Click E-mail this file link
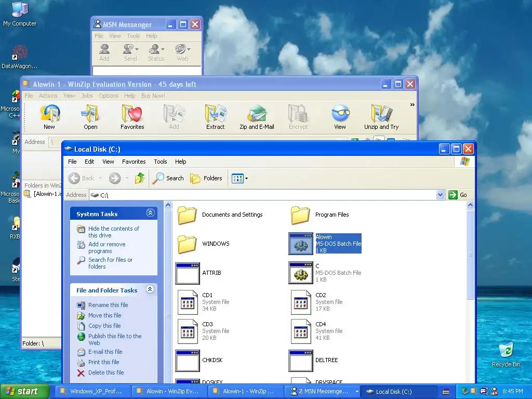The image size is (532, 399). tap(105, 352)
